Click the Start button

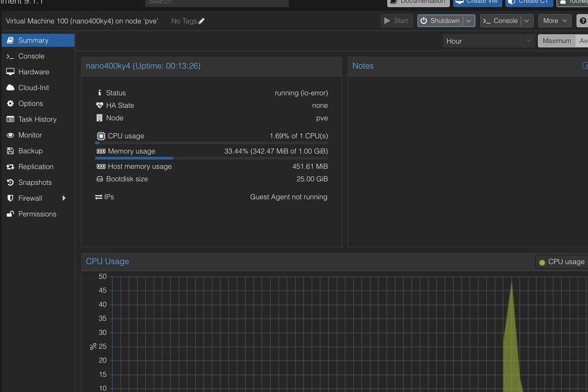(x=396, y=21)
